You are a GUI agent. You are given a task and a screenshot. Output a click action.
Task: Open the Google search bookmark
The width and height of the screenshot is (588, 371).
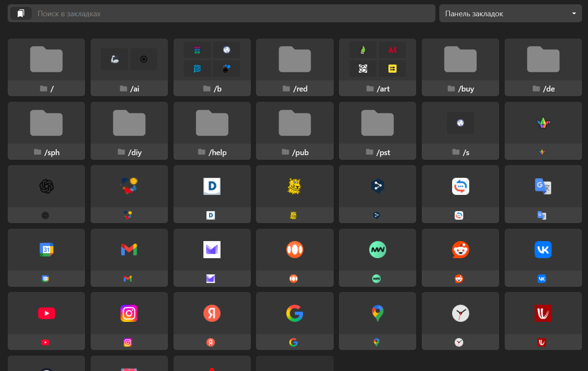294,313
